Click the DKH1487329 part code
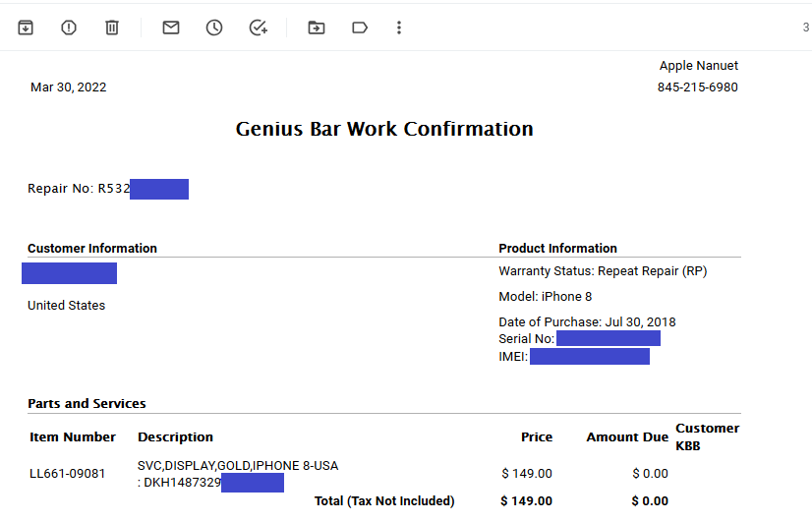 point(182,483)
